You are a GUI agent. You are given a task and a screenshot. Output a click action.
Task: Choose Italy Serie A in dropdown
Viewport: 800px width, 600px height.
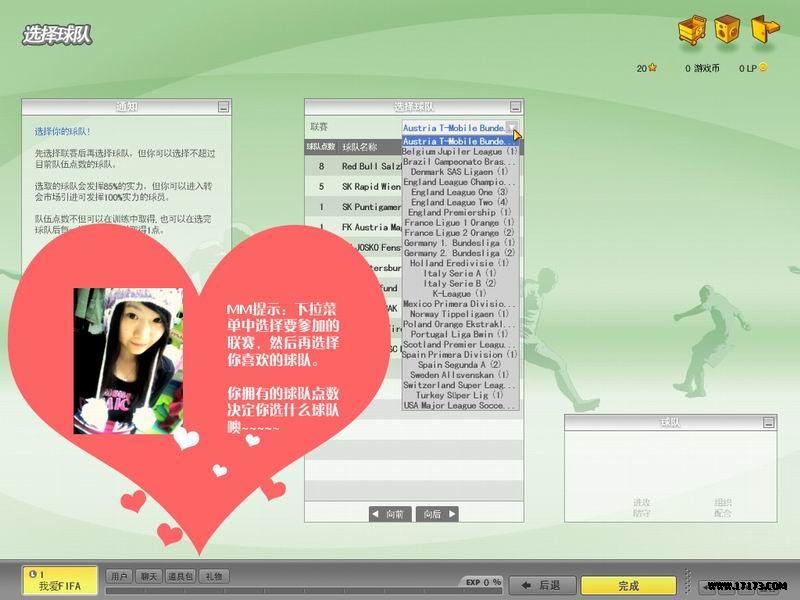(x=459, y=273)
